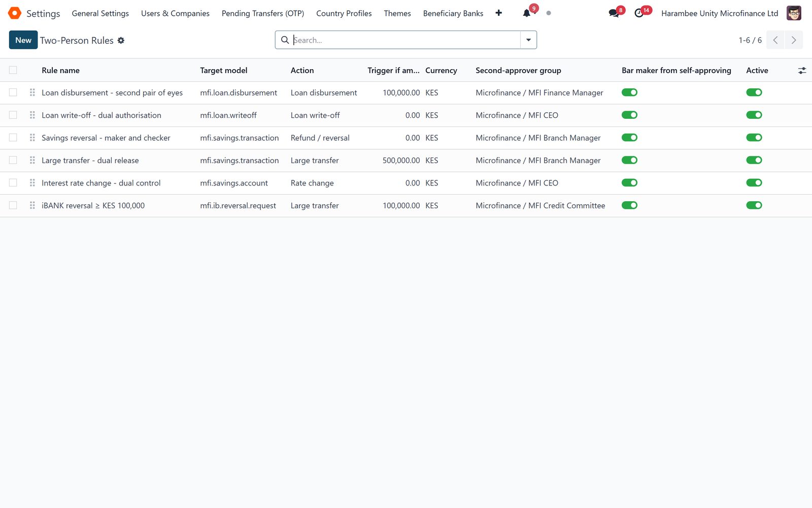Expand the search options dropdown arrow

[528, 40]
